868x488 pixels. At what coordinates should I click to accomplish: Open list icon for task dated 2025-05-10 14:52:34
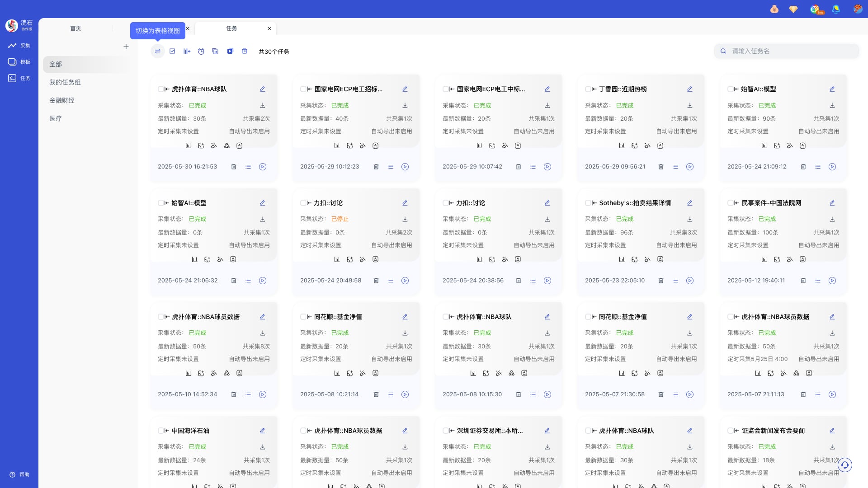pyautogui.click(x=248, y=394)
